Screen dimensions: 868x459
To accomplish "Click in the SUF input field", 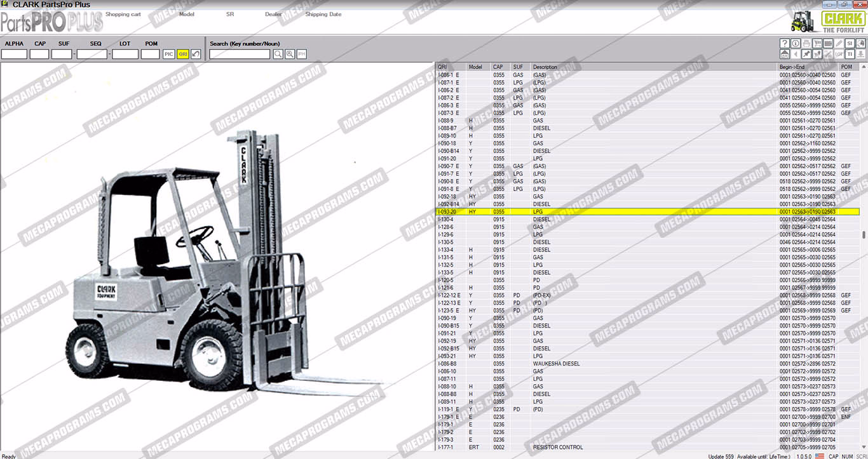I will (x=62, y=54).
